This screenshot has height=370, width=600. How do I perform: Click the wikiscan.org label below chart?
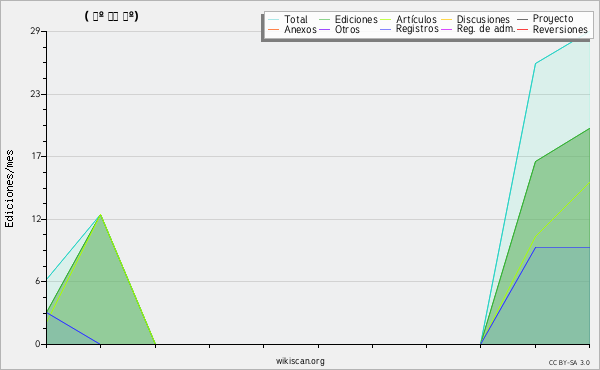tap(300, 361)
